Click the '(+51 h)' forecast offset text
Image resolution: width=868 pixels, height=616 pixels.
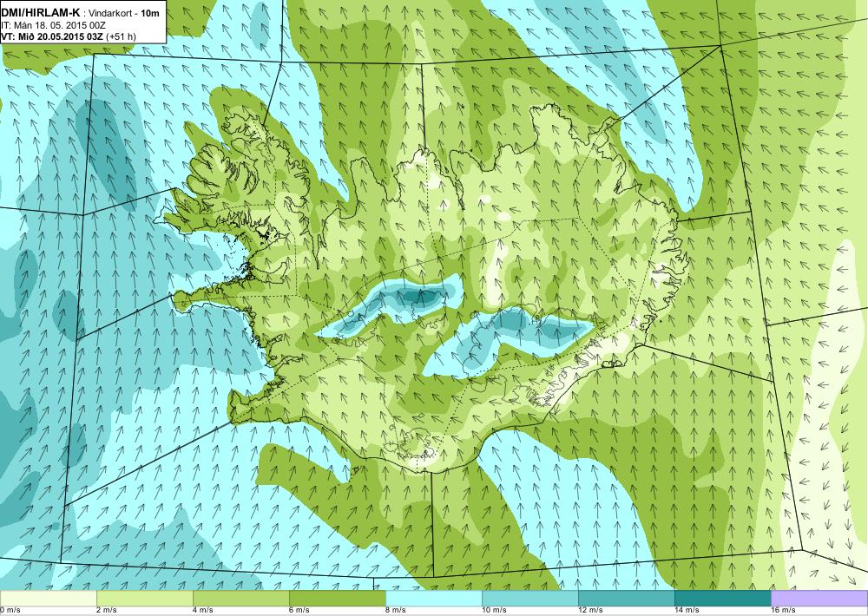[121, 36]
